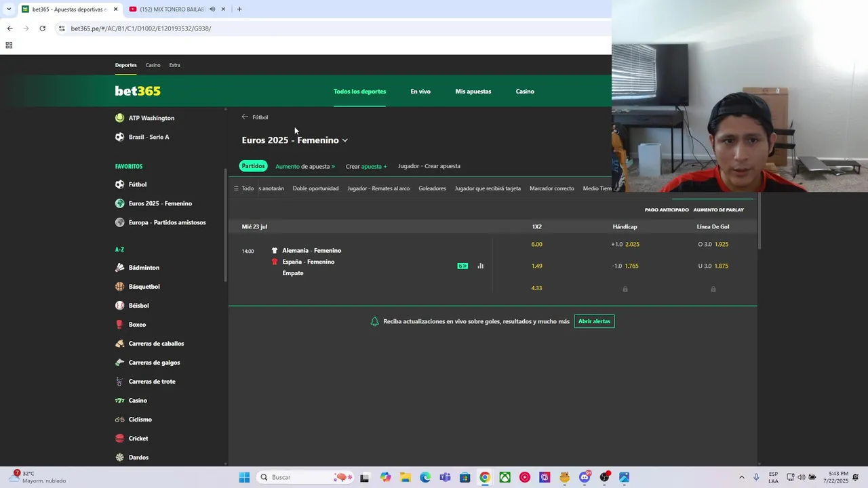Screen dimensions: 868x488
Task: Switch to Aumento de apuesta tab
Action: point(305,166)
